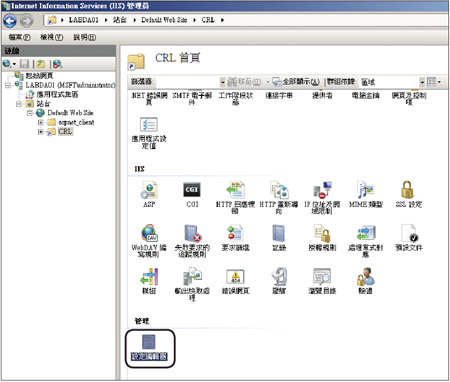
Task: Open the Directory Browsing icon
Action: (322, 276)
